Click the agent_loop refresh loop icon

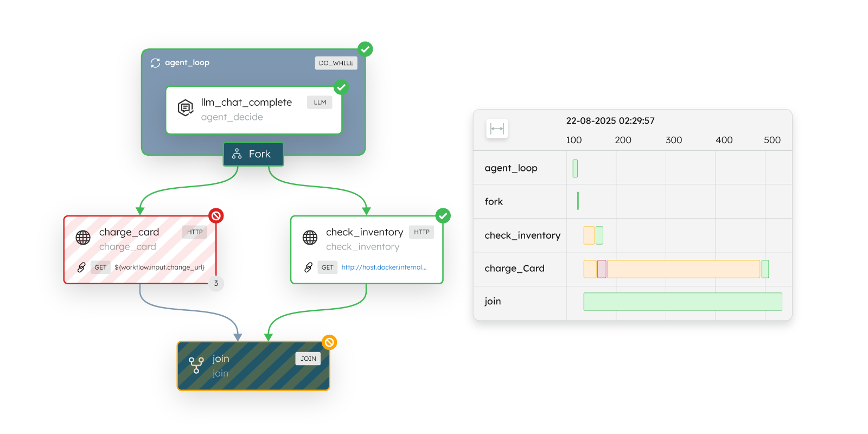click(156, 63)
